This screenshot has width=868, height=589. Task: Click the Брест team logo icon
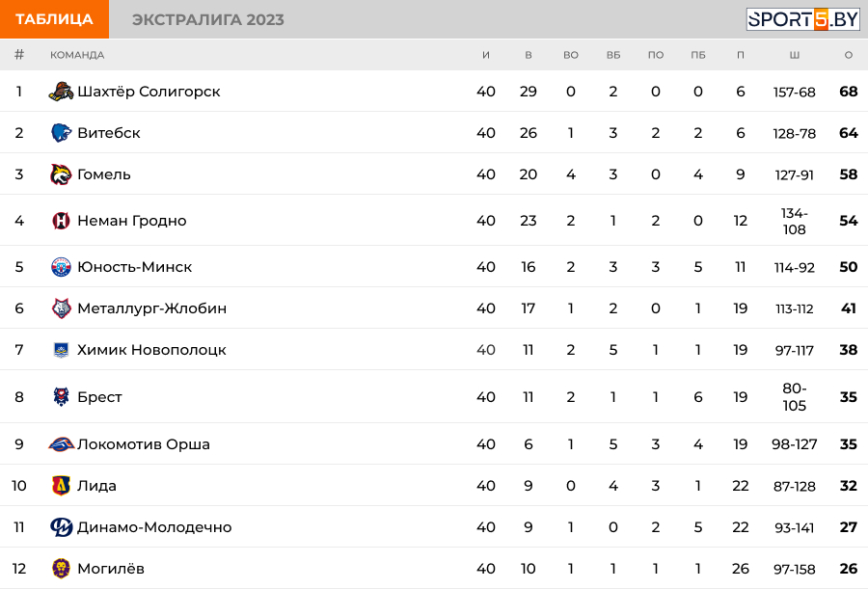[61, 397]
